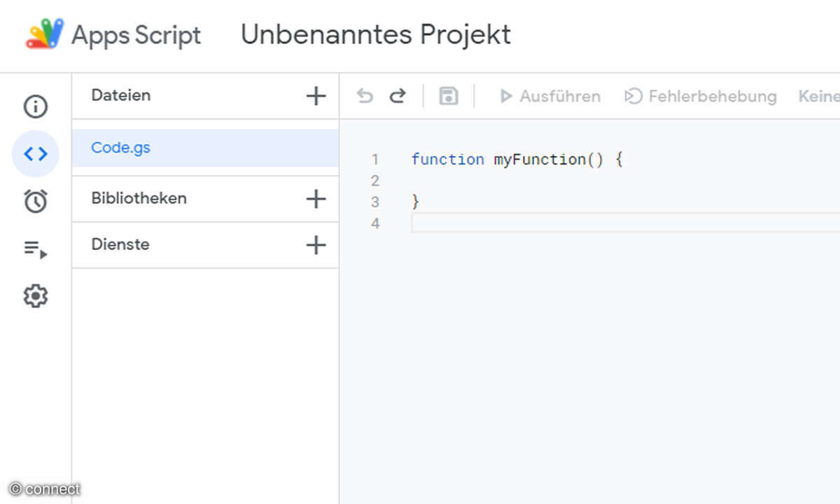This screenshot has width=840, height=504.
Task: Click the Redo arrow in toolbar
Action: (398, 96)
